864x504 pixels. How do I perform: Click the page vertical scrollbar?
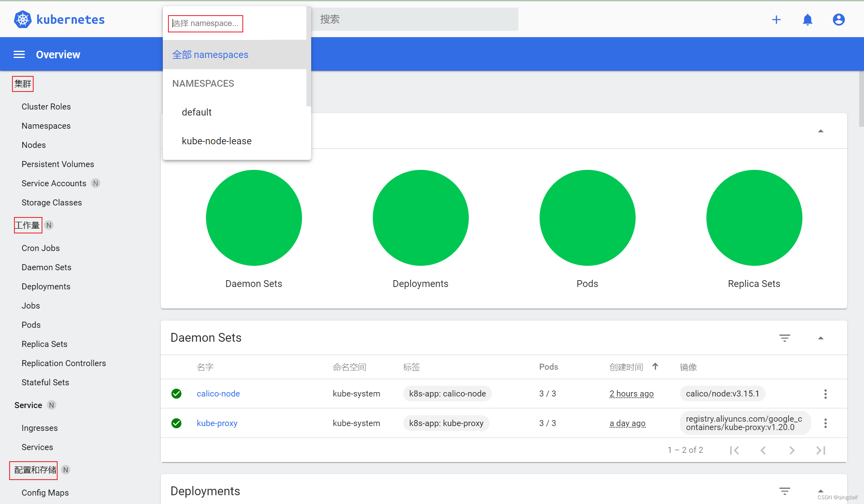[x=861, y=99]
